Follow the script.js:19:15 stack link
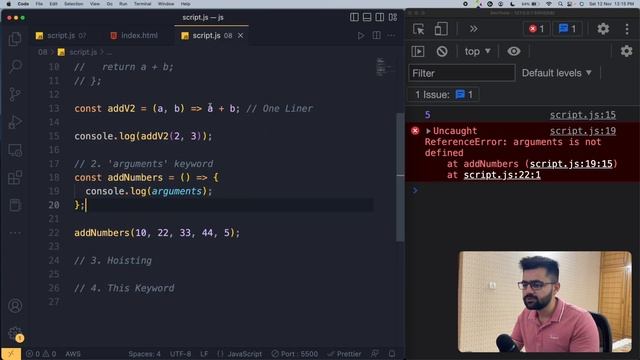This screenshot has width=640, height=360. pos(571,164)
